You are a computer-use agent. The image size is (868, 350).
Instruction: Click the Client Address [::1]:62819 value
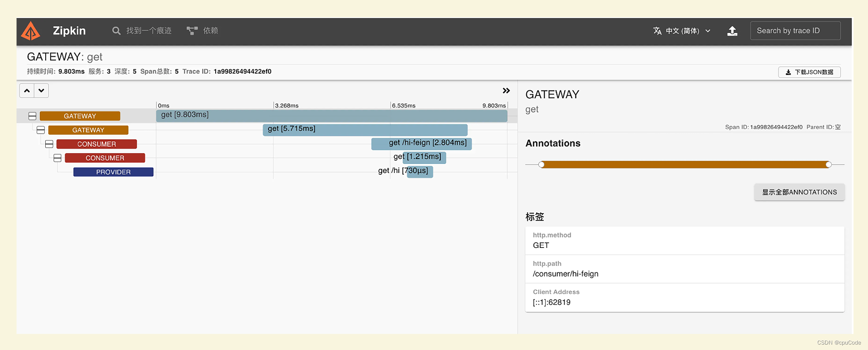click(x=552, y=302)
